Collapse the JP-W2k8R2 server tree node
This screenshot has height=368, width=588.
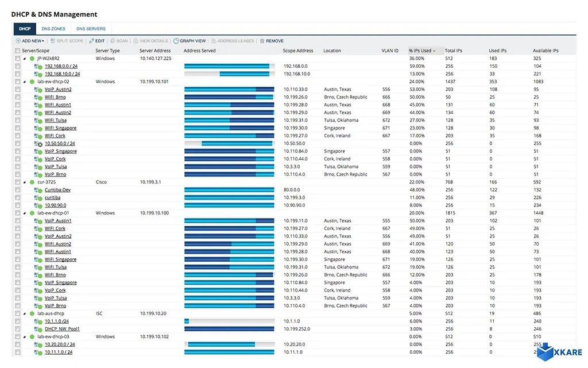tap(25, 59)
